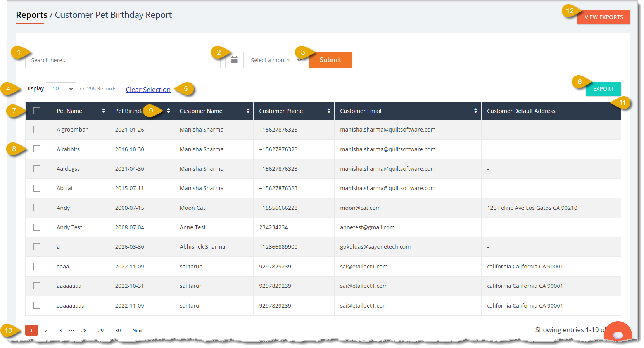Screen dimensions: 644x348
Task: Select checkbox for 2000-07-15 birthday row
Action: [x=37, y=208]
